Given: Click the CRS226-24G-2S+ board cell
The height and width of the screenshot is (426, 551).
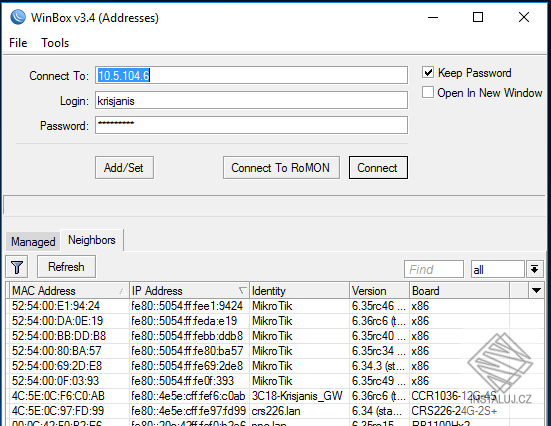Looking at the screenshot, I should coord(454,411).
